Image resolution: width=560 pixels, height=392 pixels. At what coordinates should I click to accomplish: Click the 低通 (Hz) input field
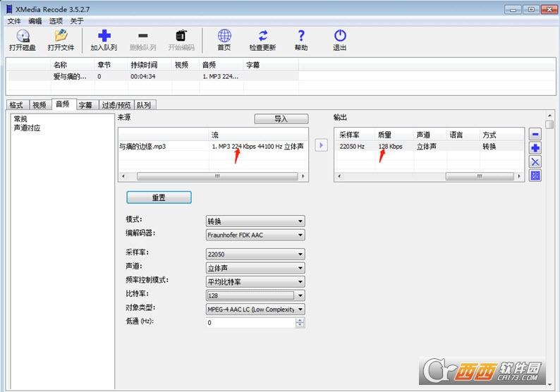(250, 322)
